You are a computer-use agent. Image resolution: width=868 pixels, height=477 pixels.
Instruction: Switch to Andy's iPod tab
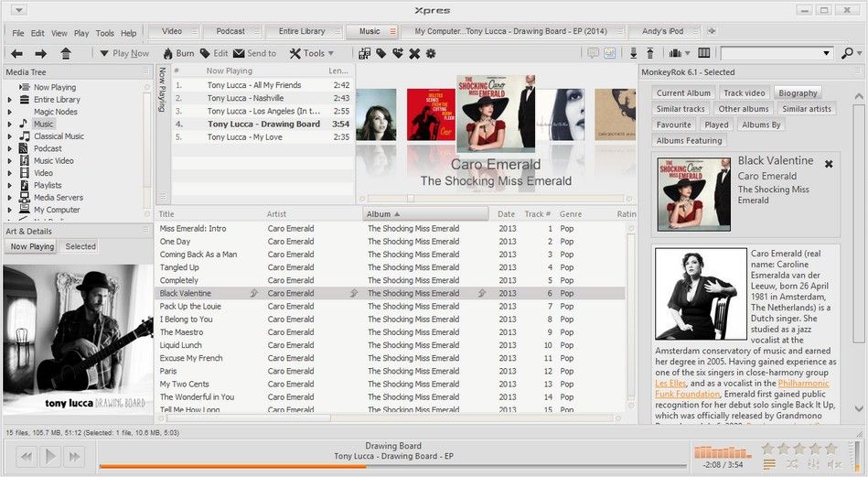click(x=662, y=31)
